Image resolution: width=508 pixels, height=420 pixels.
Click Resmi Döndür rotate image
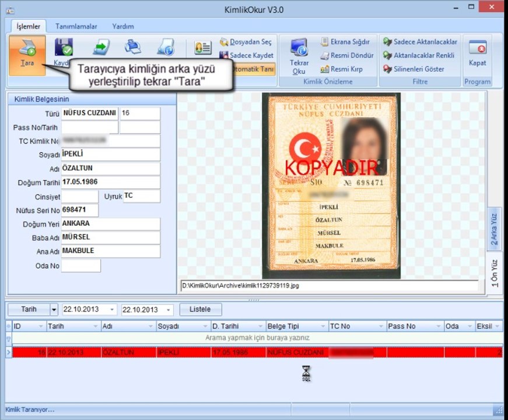pos(347,55)
